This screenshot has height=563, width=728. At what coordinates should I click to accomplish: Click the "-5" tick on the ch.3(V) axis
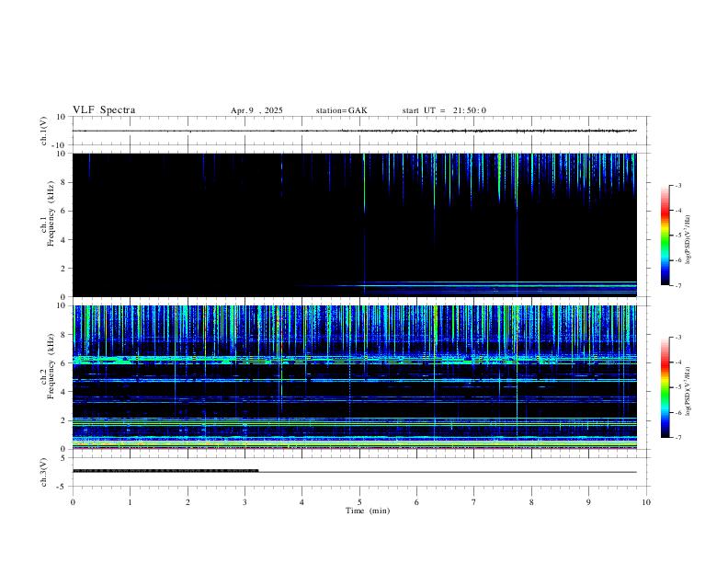(63, 487)
